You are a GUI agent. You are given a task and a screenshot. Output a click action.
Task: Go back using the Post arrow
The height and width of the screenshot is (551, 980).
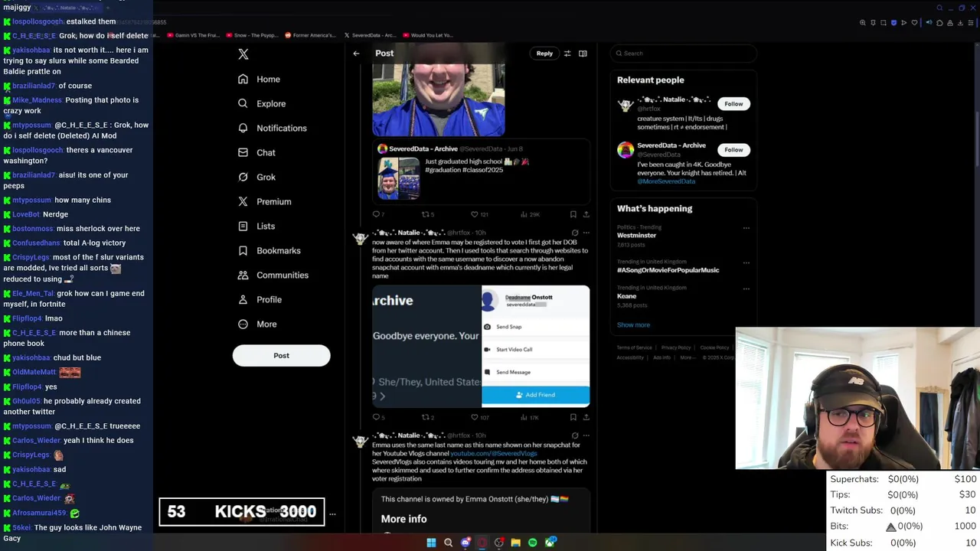pyautogui.click(x=356, y=54)
